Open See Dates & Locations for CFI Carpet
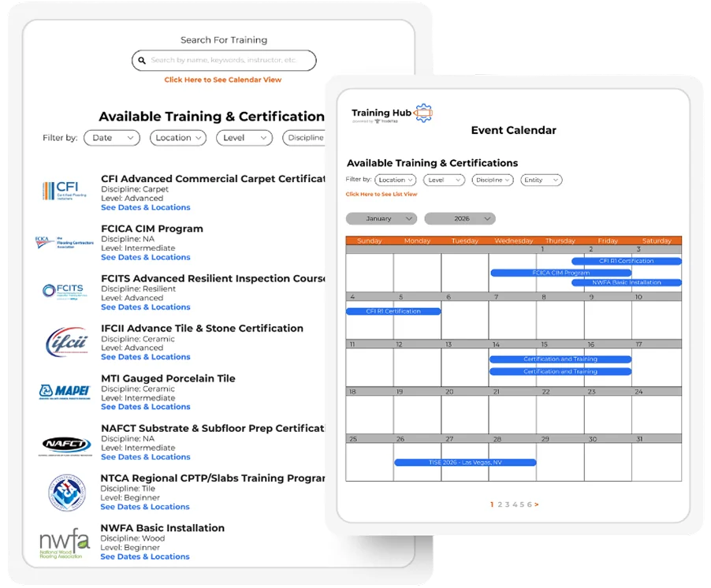711x588 pixels. click(x=146, y=207)
